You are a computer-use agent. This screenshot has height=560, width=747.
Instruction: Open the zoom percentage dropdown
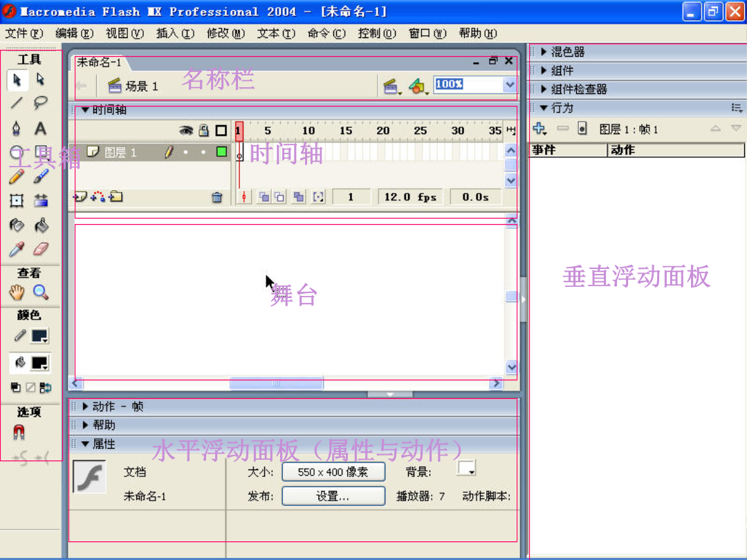[x=509, y=85]
